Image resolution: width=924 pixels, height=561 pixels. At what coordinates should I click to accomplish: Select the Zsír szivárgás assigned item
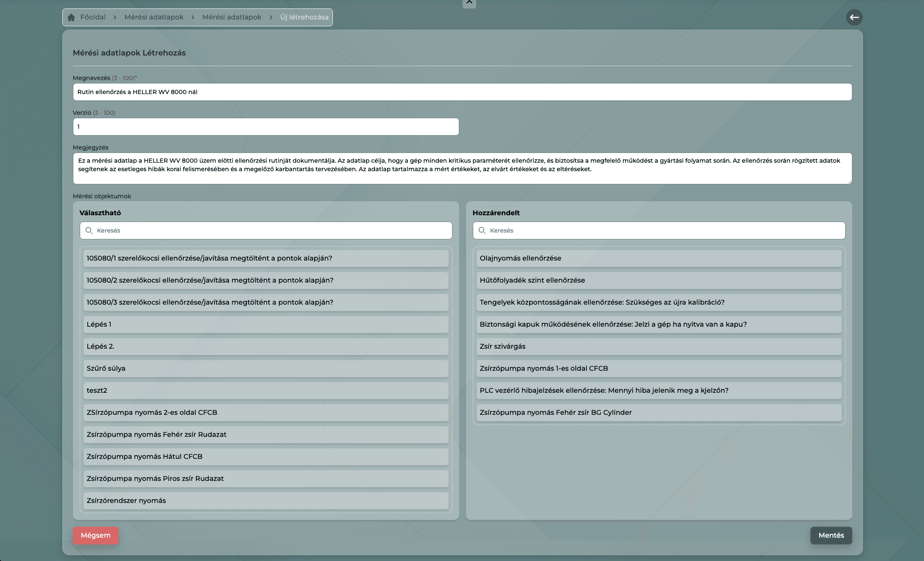point(659,347)
